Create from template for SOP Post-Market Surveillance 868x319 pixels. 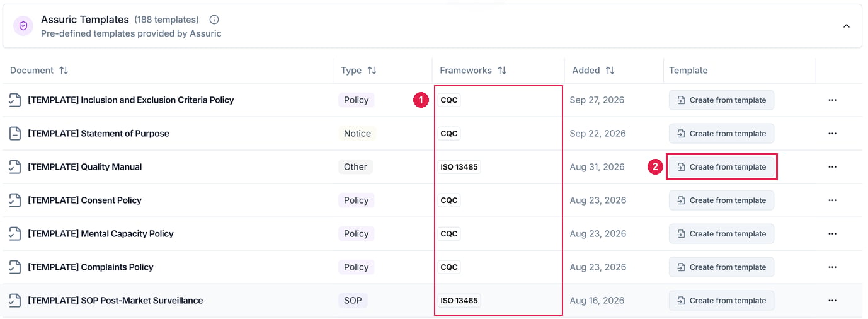coord(721,301)
